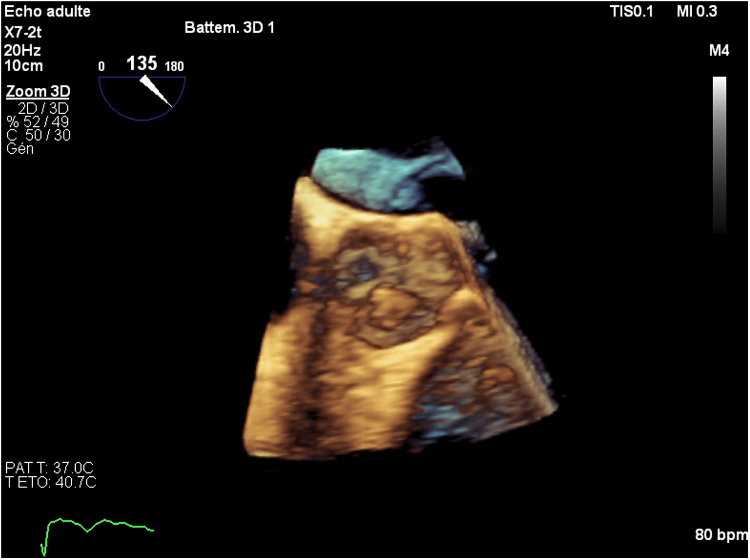The width and height of the screenshot is (750, 560).
Task: Open the Echo adulte preset label
Action: tap(47, 11)
